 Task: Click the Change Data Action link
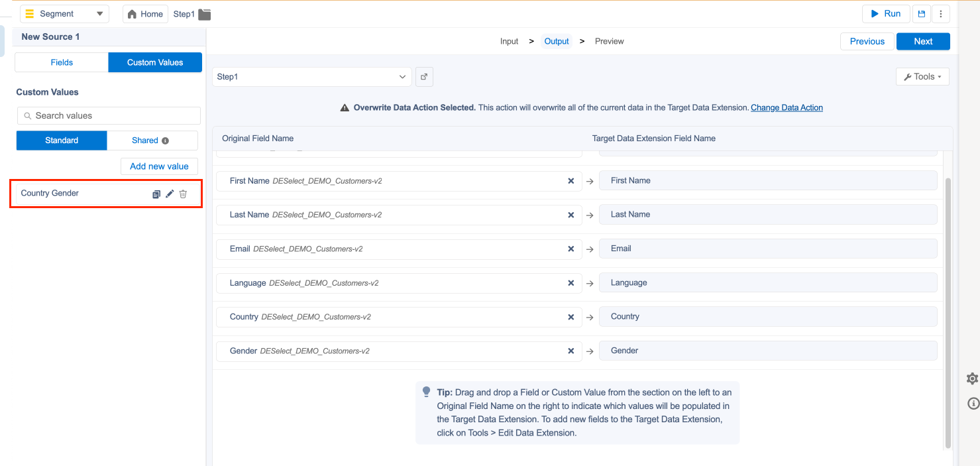tap(786, 107)
